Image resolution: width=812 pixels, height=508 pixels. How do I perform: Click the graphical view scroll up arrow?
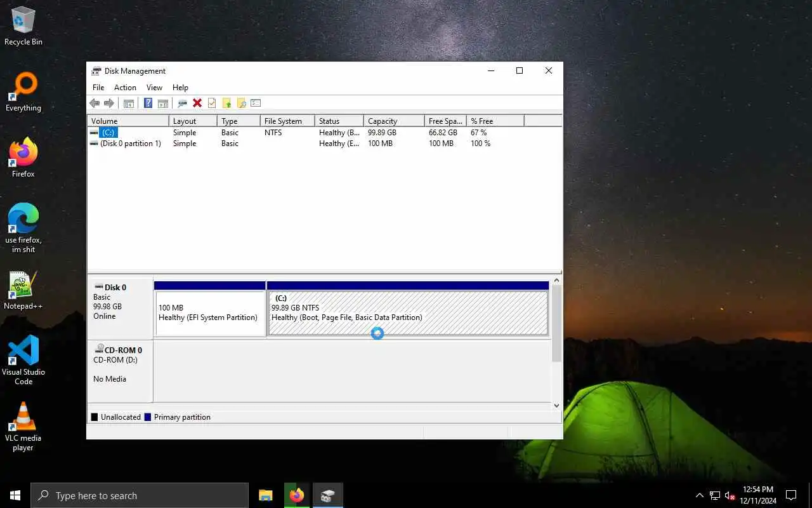(x=556, y=280)
